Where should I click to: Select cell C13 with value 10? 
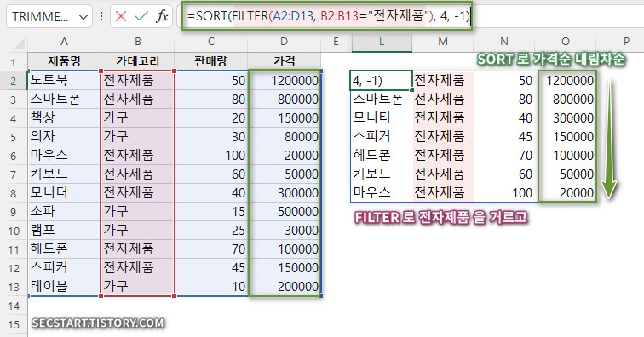tap(211, 286)
